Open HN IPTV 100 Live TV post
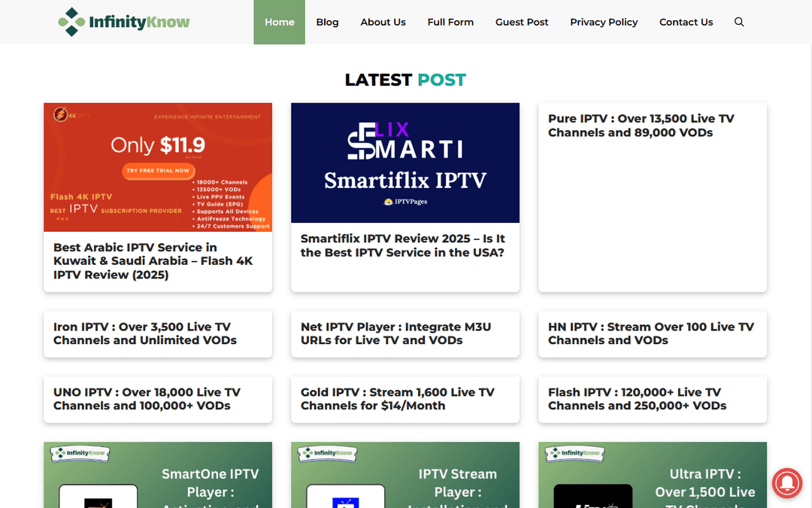Screen dimensions: 812x508 (x=651, y=333)
